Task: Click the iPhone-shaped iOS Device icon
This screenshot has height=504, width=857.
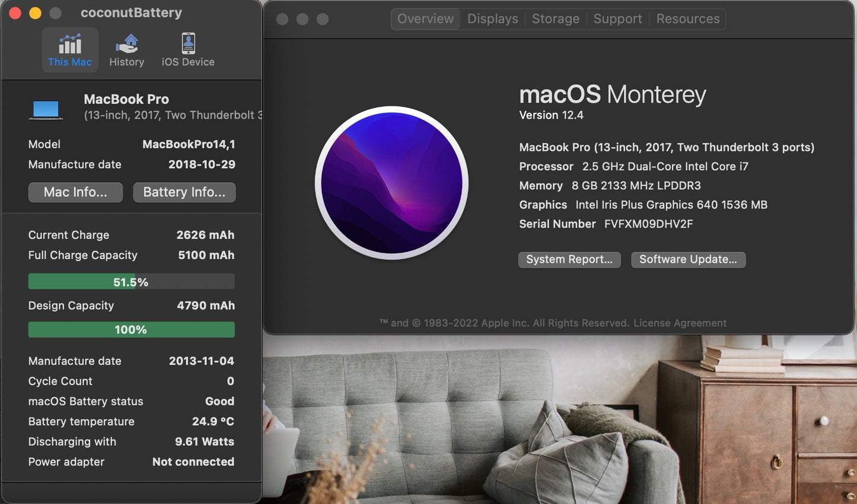Action: [x=187, y=43]
